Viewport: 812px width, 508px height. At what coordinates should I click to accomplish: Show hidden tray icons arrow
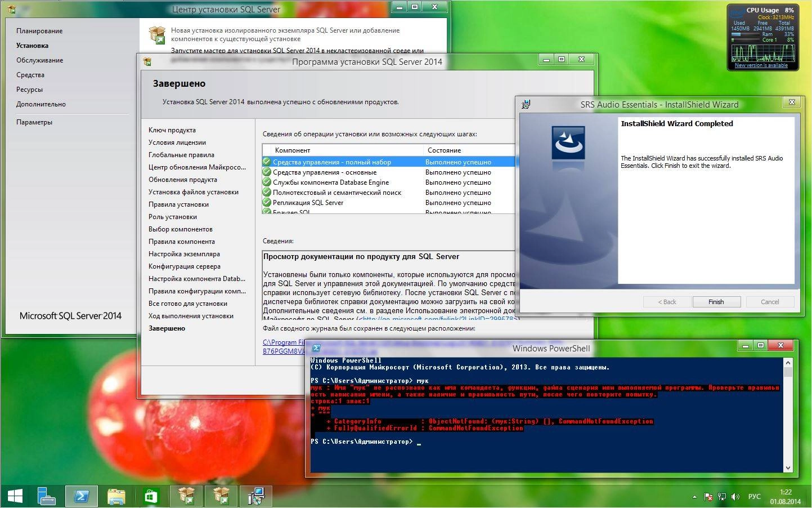coord(694,497)
